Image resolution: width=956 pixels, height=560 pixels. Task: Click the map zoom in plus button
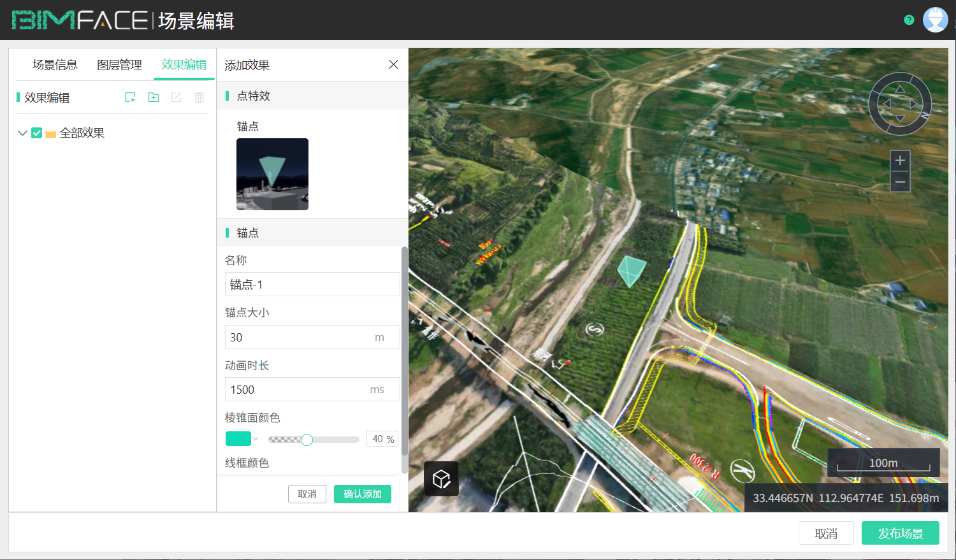coord(900,161)
